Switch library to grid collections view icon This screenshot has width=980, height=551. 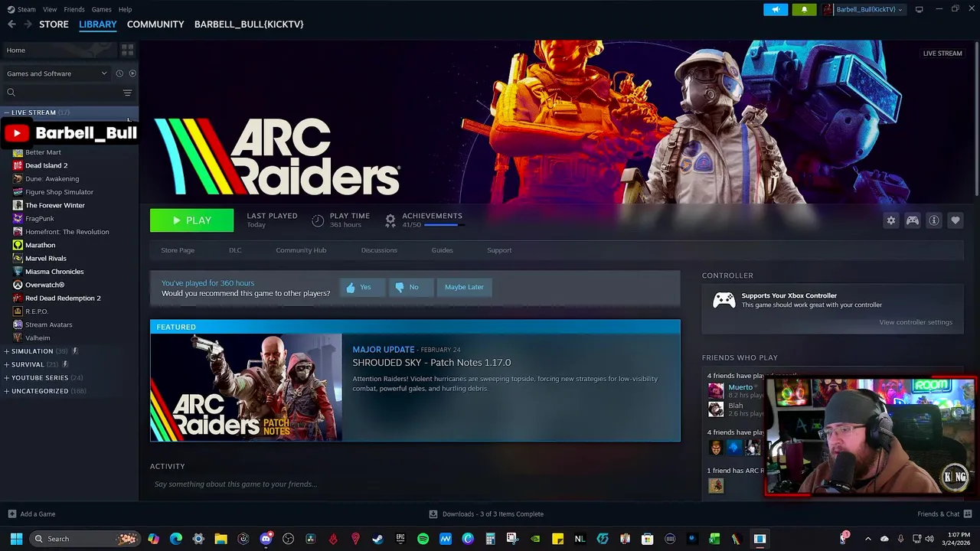pyautogui.click(x=127, y=50)
